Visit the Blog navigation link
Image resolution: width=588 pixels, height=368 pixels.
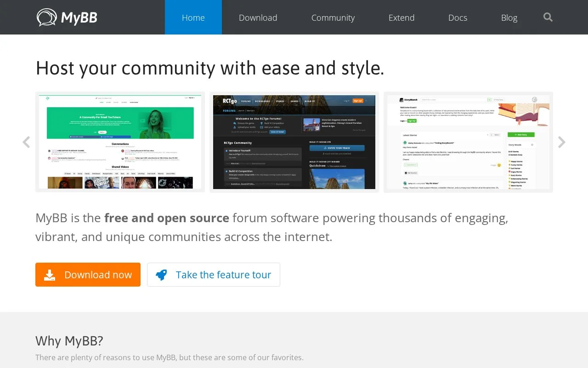[x=509, y=17]
